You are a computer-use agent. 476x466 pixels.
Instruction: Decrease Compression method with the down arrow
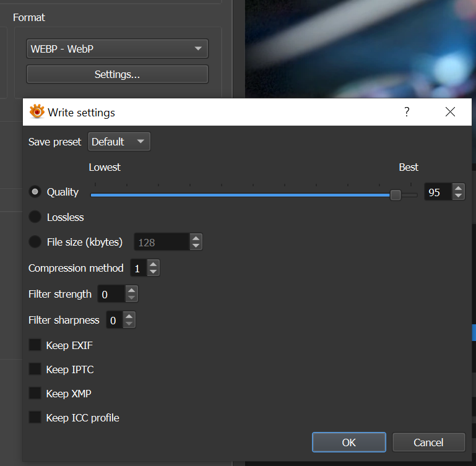(x=153, y=272)
